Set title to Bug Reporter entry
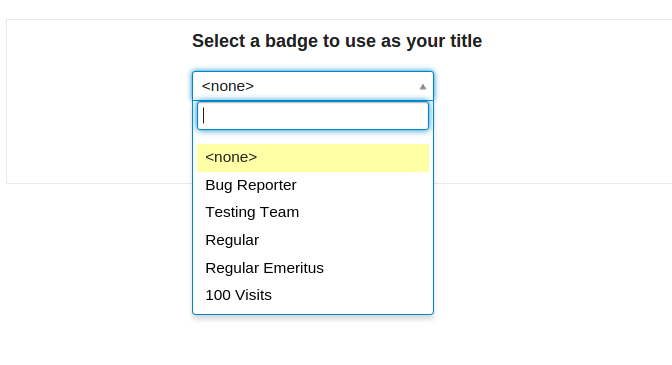The height and width of the screenshot is (365, 672). [x=313, y=185]
